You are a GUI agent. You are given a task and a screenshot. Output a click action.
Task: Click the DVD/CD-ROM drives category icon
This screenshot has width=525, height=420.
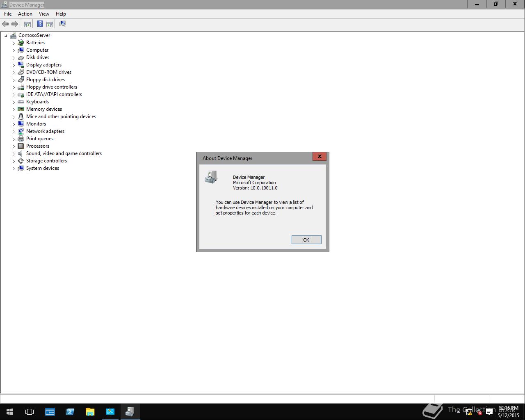(21, 72)
